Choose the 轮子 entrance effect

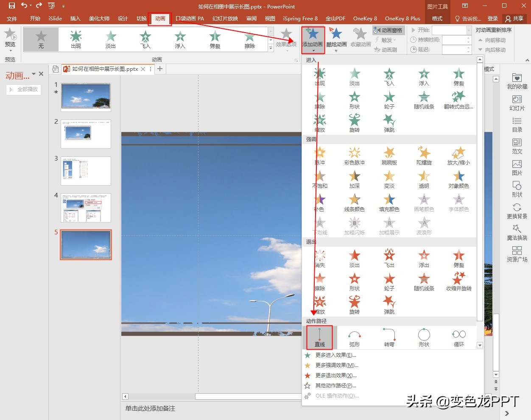[389, 100]
